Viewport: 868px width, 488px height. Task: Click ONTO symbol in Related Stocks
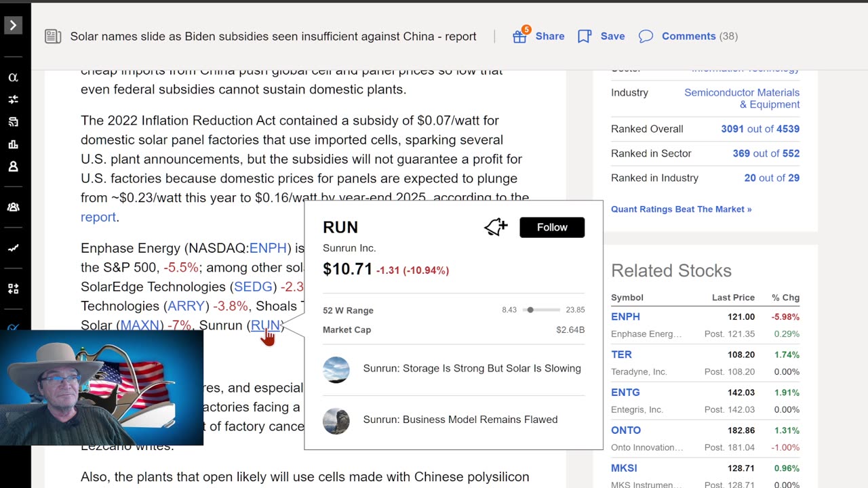[626, 430]
